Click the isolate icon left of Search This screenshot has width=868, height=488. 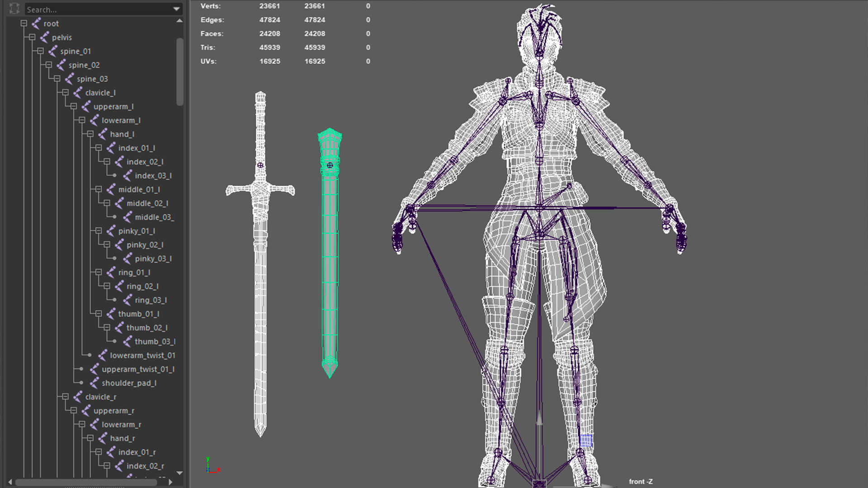click(x=14, y=9)
